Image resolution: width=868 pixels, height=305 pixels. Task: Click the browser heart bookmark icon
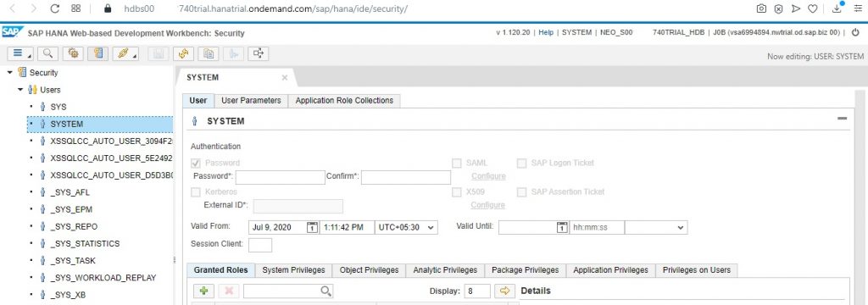813,8
